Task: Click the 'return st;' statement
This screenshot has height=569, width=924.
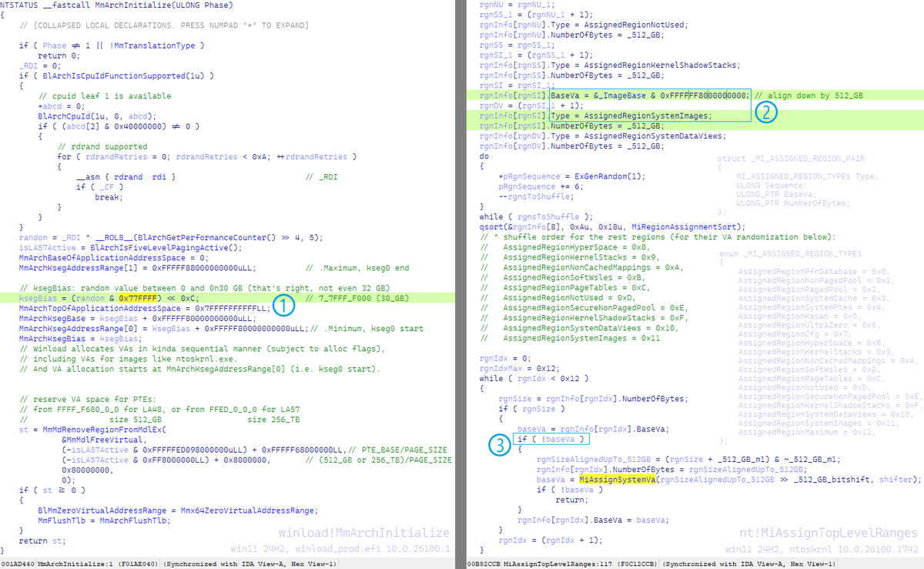Action: [x=42, y=541]
